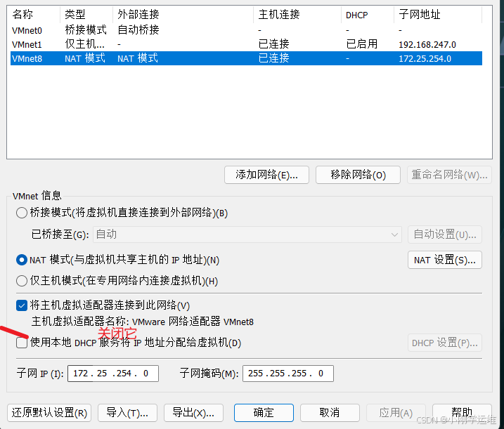Click the 外部连接 column header

click(x=138, y=15)
